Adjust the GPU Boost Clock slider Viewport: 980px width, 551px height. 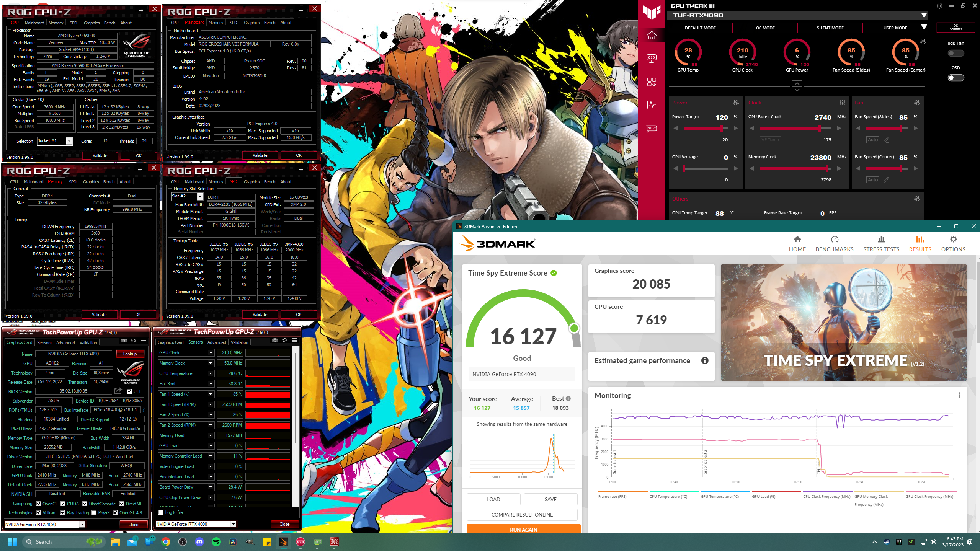click(x=795, y=128)
